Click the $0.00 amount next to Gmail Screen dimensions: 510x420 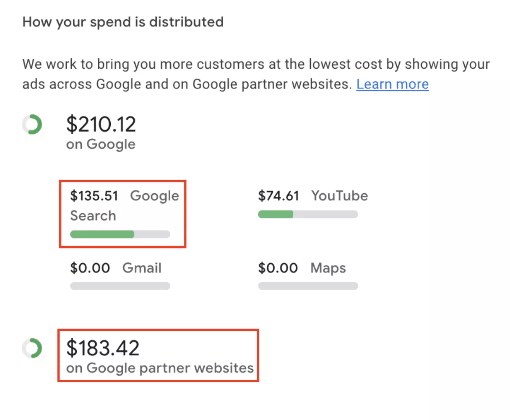(x=90, y=268)
